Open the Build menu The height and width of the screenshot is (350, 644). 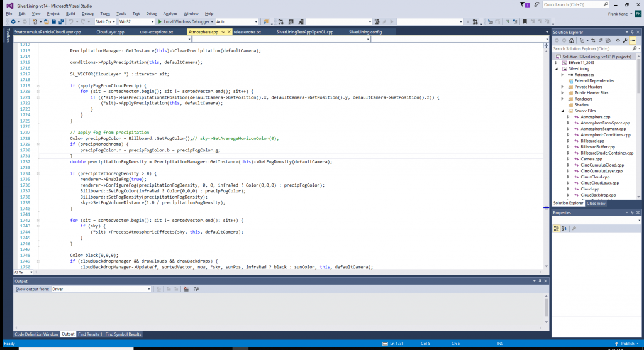[70, 13]
